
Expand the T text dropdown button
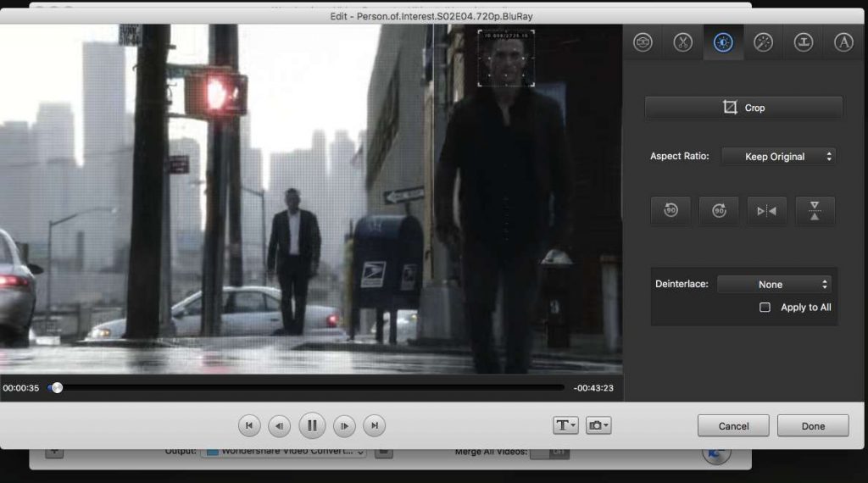pyautogui.click(x=565, y=425)
